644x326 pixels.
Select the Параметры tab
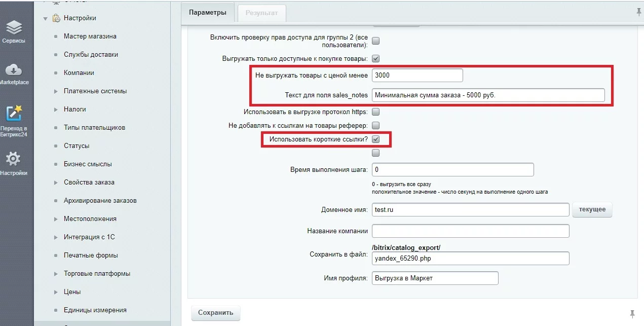click(x=207, y=13)
